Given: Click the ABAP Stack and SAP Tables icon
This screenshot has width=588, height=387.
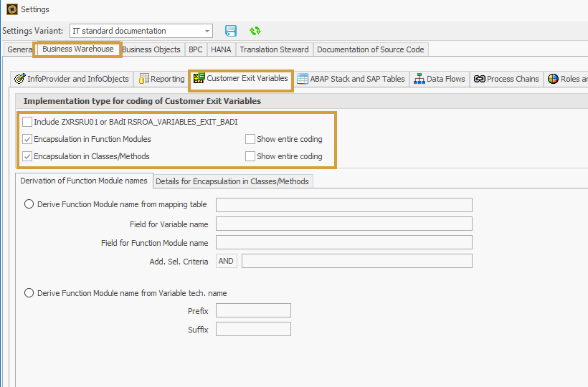Looking at the screenshot, I should (x=303, y=79).
